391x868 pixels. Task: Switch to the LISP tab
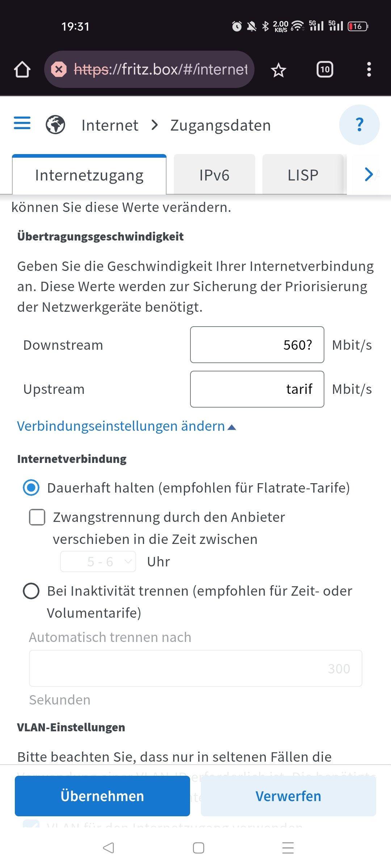pos(303,175)
